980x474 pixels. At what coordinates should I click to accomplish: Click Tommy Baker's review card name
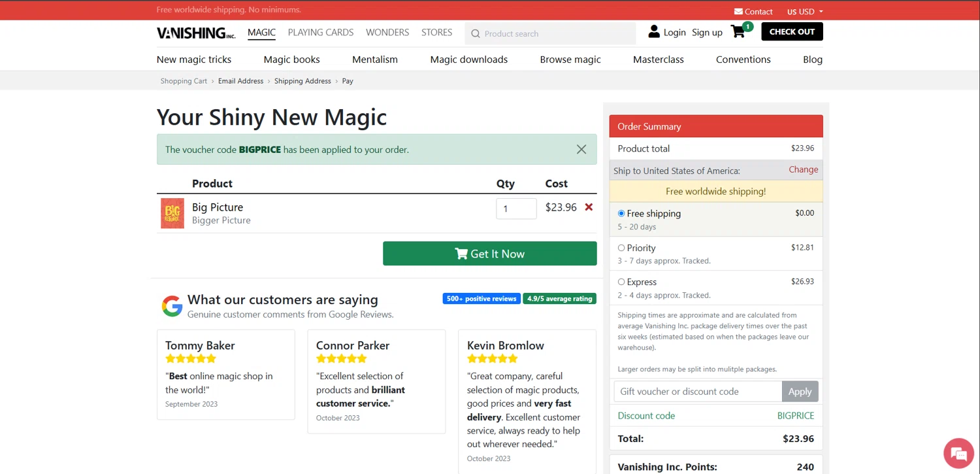pos(200,345)
